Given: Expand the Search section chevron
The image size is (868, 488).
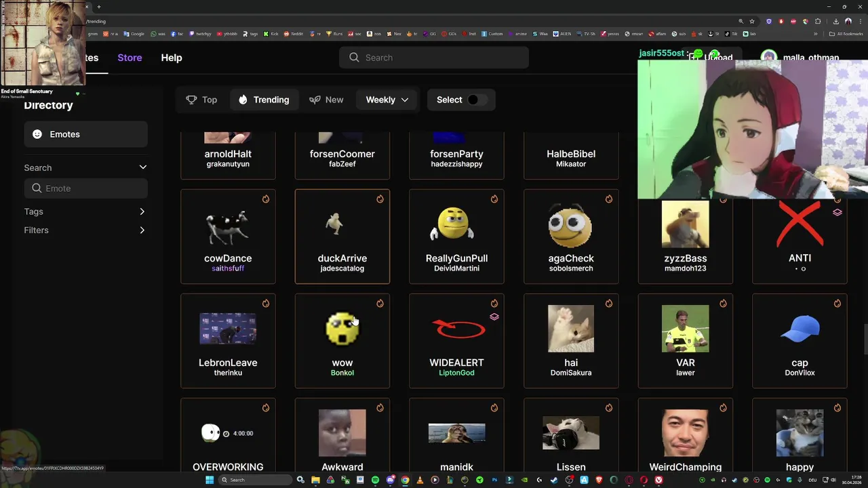Looking at the screenshot, I should pos(142,167).
